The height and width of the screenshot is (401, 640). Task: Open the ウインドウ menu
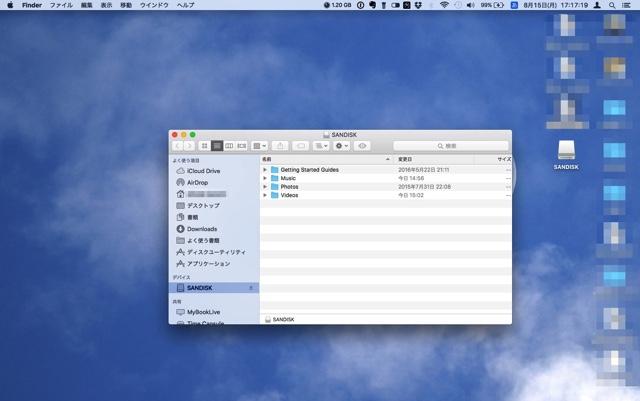154,5
